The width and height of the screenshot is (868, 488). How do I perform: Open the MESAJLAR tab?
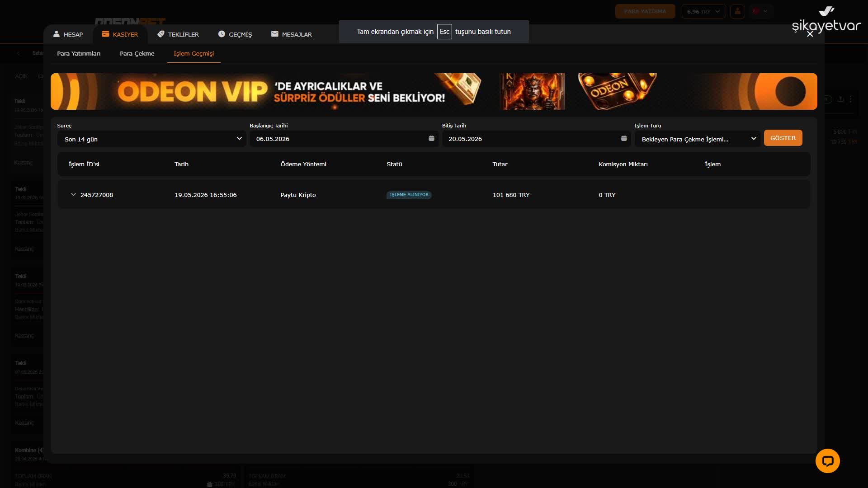pyautogui.click(x=292, y=34)
